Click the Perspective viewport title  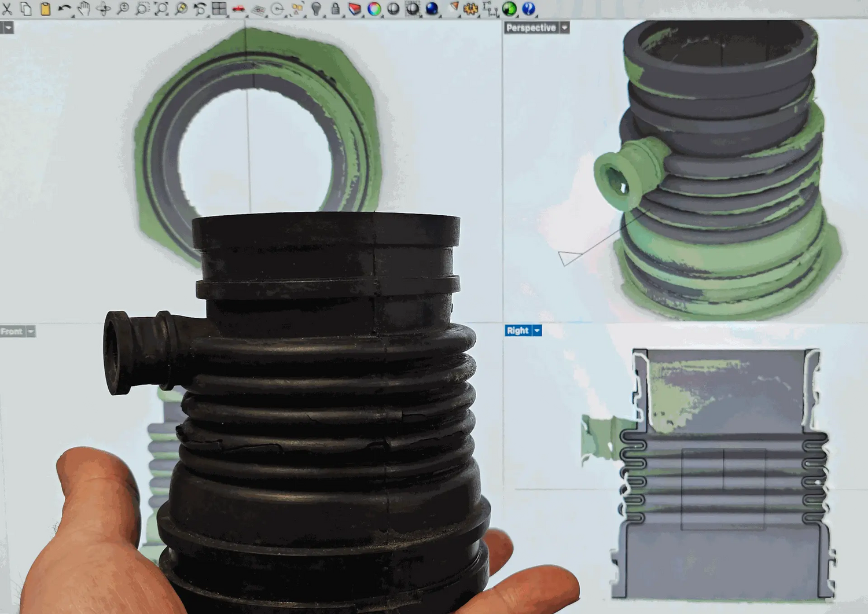tap(531, 28)
